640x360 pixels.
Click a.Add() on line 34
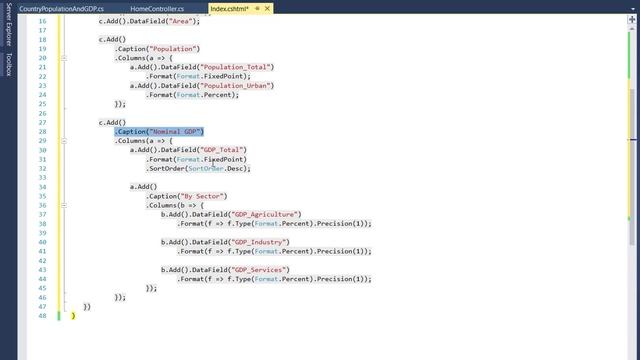144,187
